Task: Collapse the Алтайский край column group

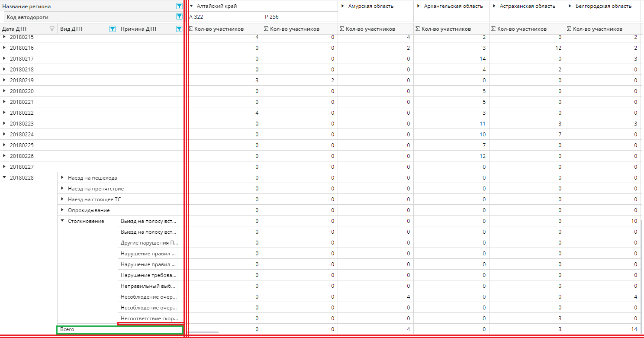Action: coord(191,6)
